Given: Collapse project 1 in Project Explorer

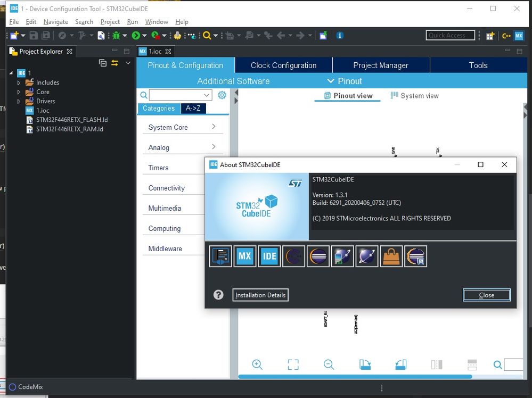Looking at the screenshot, I should coord(11,73).
